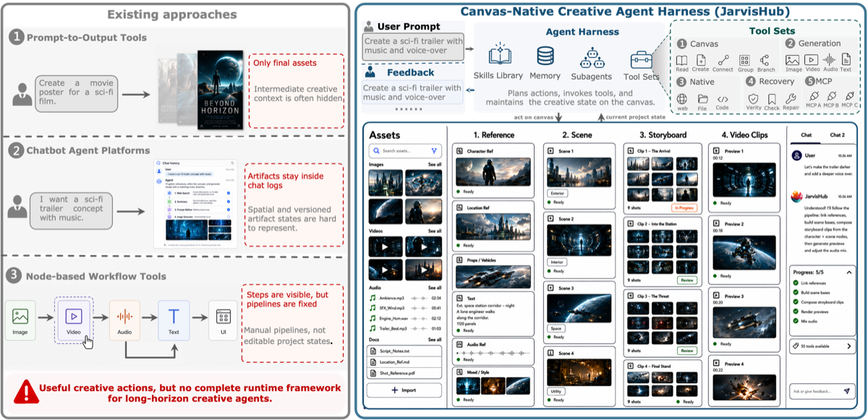Switch to the Chat 2 tab
The width and height of the screenshot is (868, 420).
tap(837, 135)
